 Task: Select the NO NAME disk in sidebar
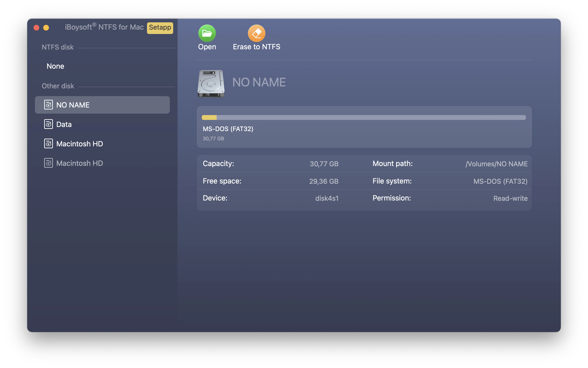pos(102,105)
